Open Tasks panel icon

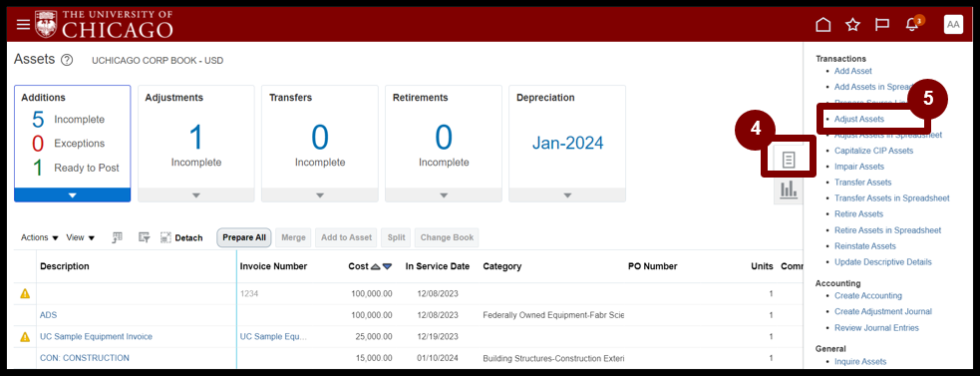tap(789, 161)
